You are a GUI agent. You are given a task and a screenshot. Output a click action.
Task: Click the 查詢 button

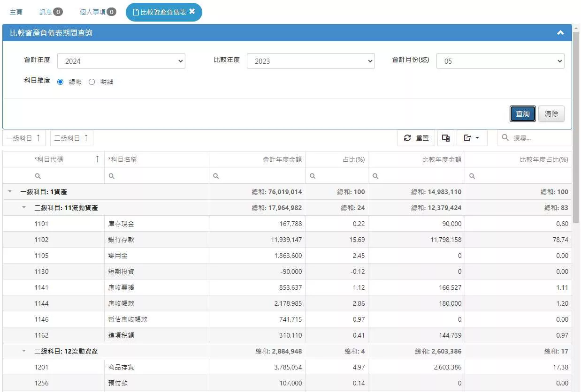[x=523, y=113]
